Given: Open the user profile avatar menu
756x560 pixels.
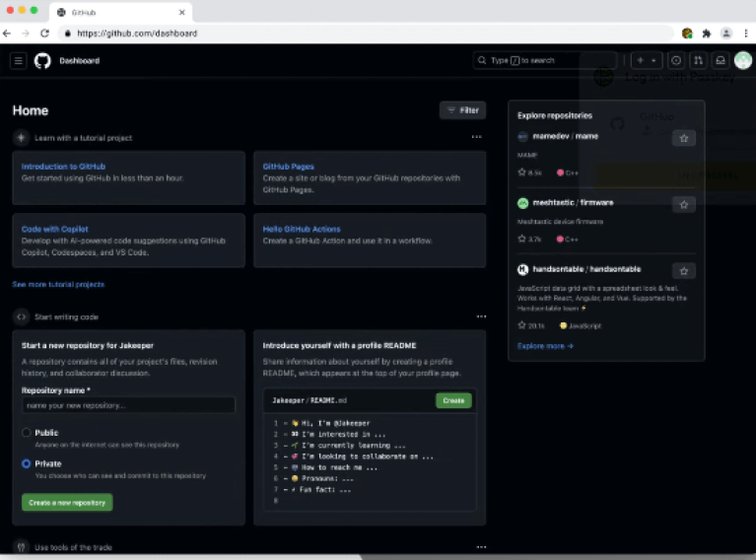Looking at the screenshot, I should (x=742, y=61).
